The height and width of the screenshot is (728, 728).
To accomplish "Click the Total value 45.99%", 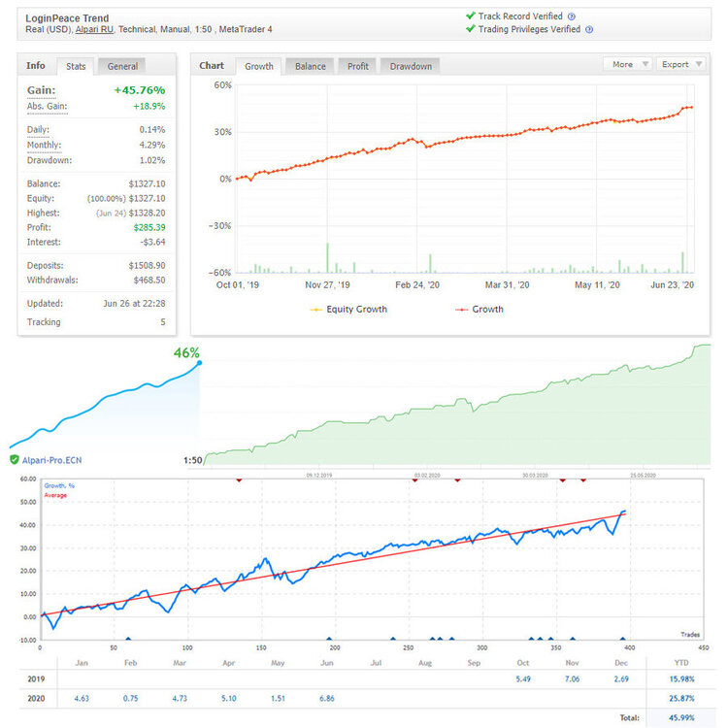I will pyautogui.click(x=681, y=717).
